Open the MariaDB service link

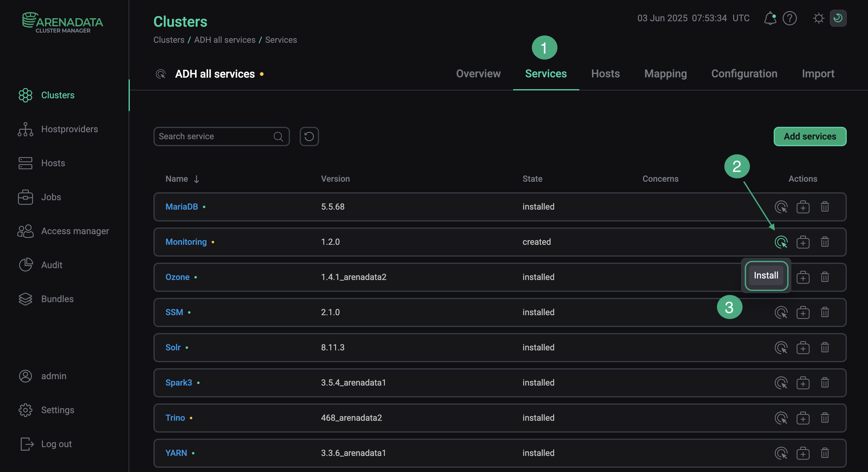click(x=182, y=207)
